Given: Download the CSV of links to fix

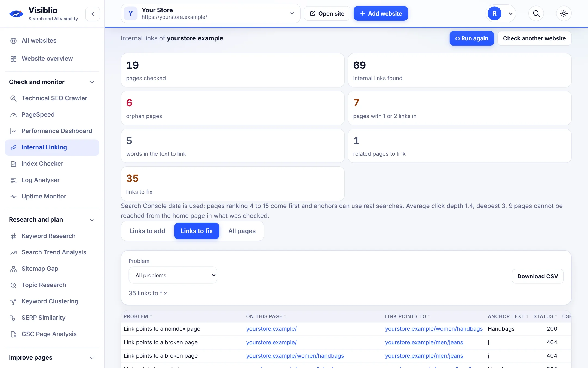Looking at the screenshot, I should tap(537, 276).
